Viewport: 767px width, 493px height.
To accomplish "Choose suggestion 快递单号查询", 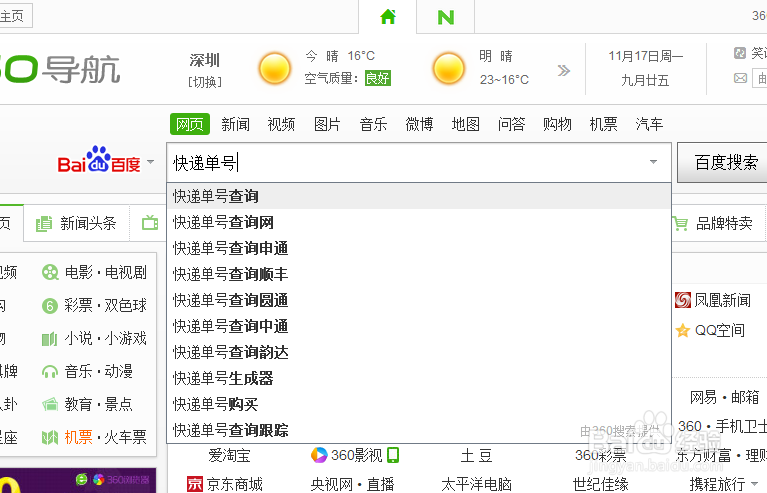I will click(x=419, y=196).
